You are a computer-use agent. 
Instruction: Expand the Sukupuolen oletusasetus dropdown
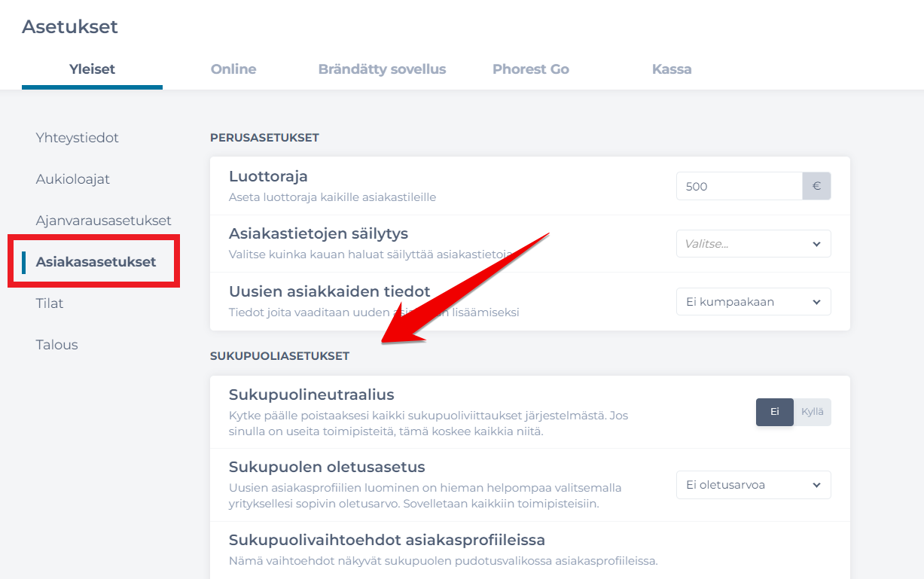753,485
